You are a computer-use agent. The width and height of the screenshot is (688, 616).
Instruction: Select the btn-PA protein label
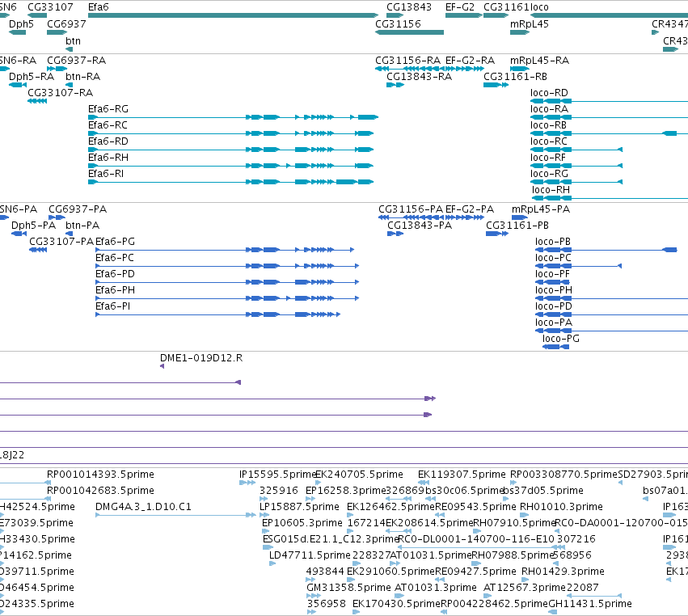82,225
